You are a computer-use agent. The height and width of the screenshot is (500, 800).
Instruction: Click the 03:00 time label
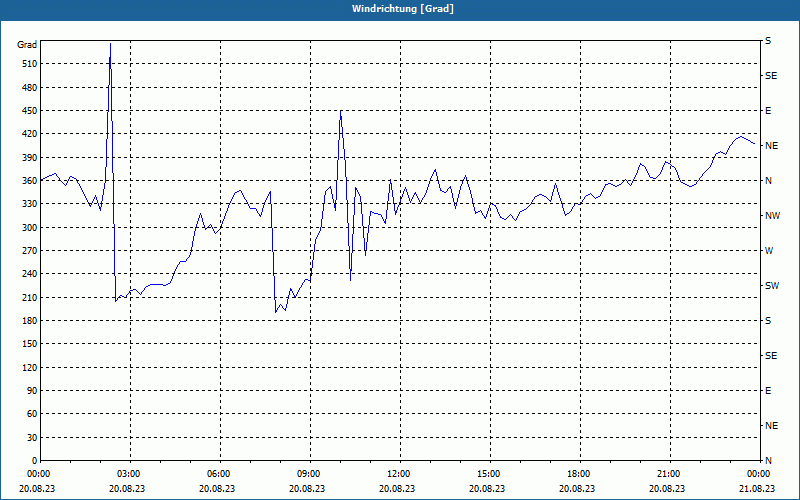(128, 474)
